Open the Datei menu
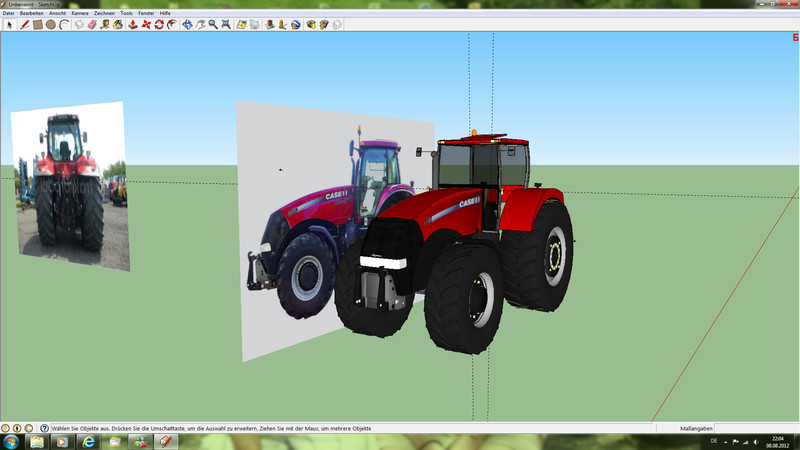 (x=8, y=13)
